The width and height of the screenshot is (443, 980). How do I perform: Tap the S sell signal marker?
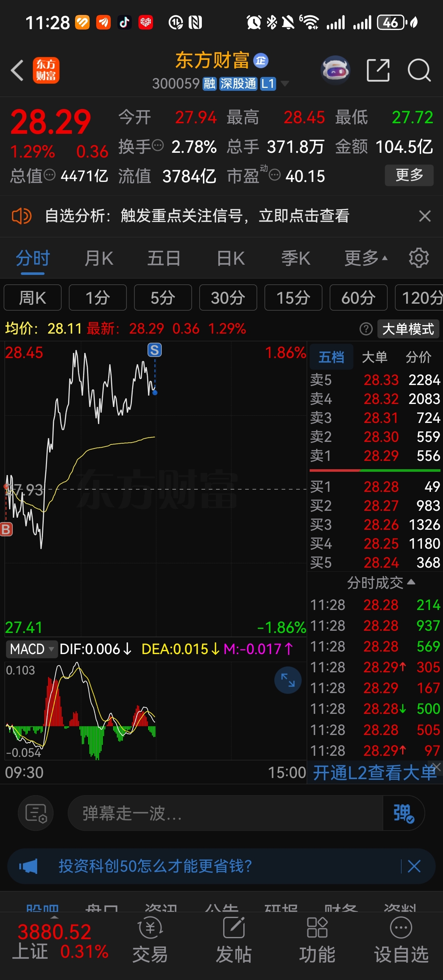tap(154, 350)
